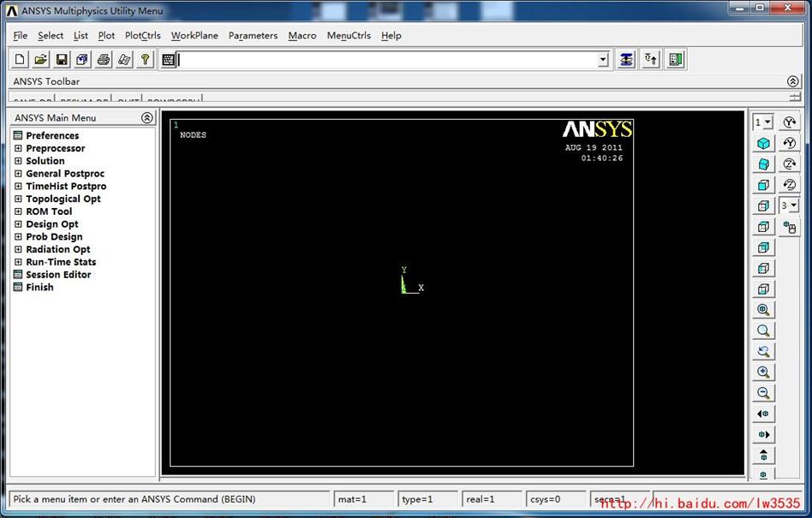The height and width of the screenshot is (518, 812).
Task: Click the Image Capture printer icon
Action: pyautogui.click(x=104, y=60)
